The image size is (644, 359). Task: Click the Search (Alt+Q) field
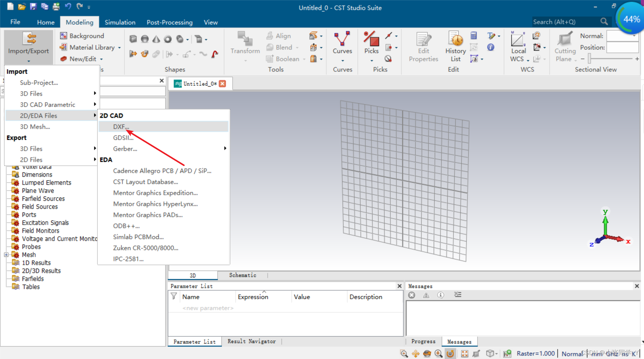(x=565, y=22)
